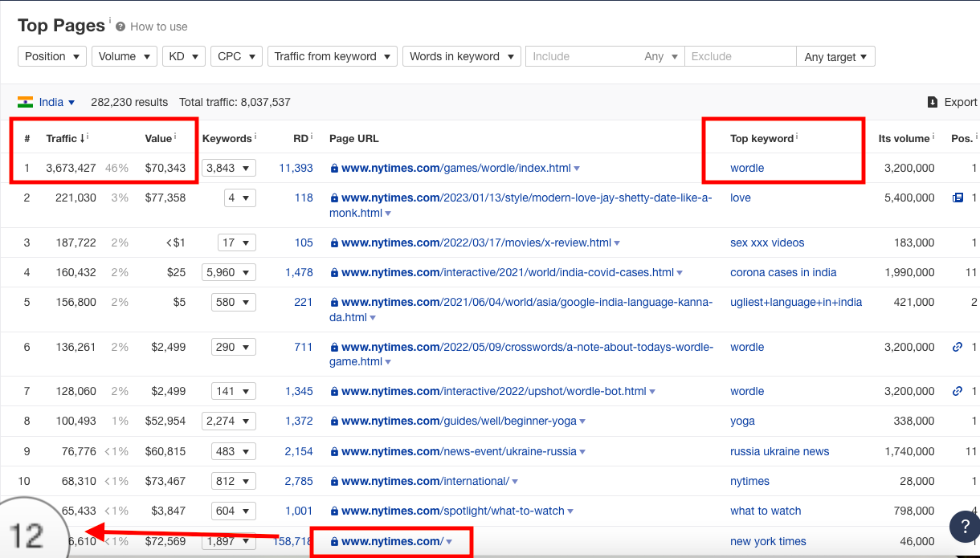Click the link icon in the a-note-about-todays-wordle row

coord(958,347)
